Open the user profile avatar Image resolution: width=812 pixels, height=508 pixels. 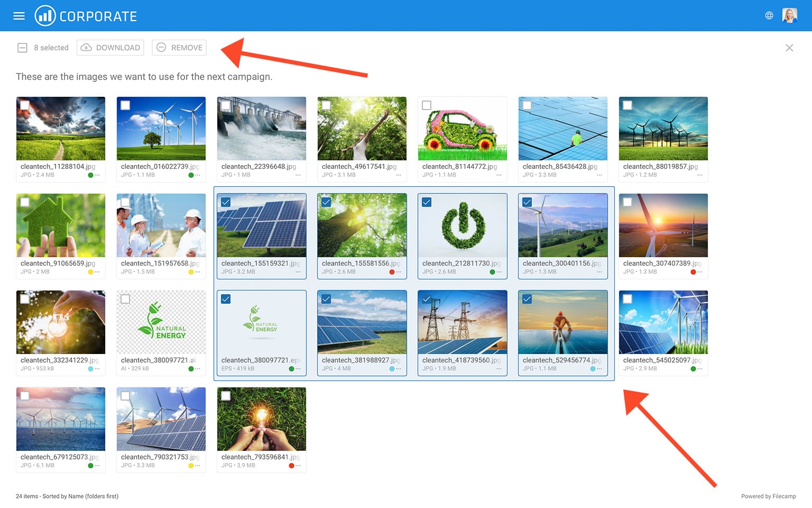pos(790,16)
